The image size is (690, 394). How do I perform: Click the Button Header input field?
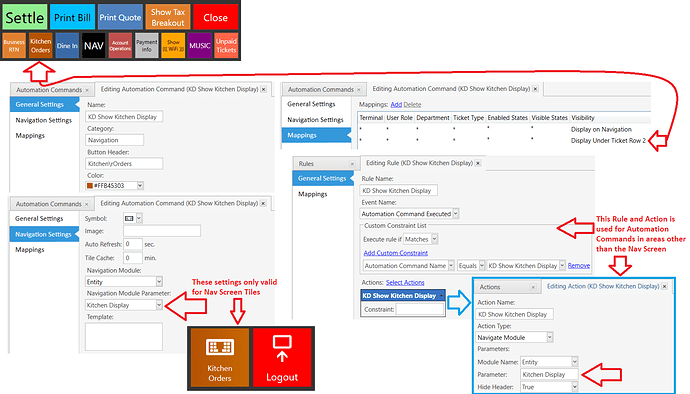124,163
